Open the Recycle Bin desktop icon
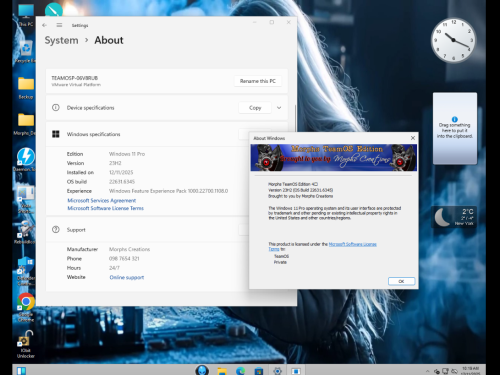The height and width of the screenshot is (375, 500). 26,52
